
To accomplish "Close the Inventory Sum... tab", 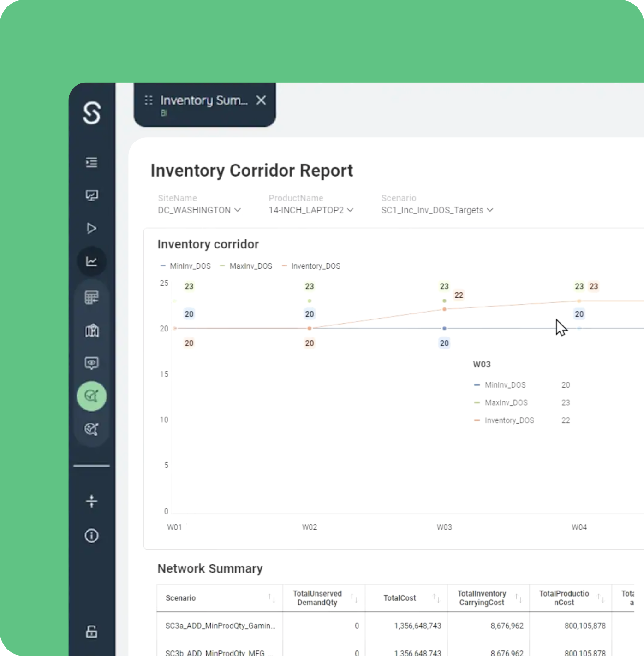I will (261, 100).
